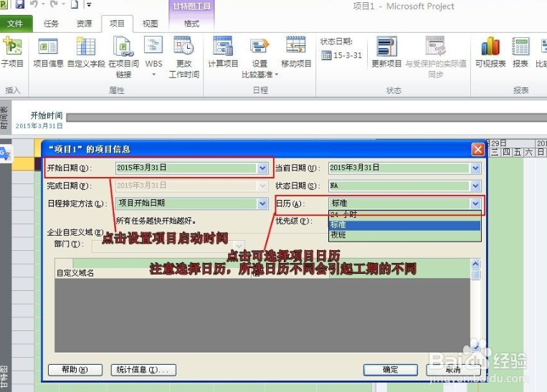Click the 文件 file menu tab
This screenshot has height=392, width=547.
[15, 24]
